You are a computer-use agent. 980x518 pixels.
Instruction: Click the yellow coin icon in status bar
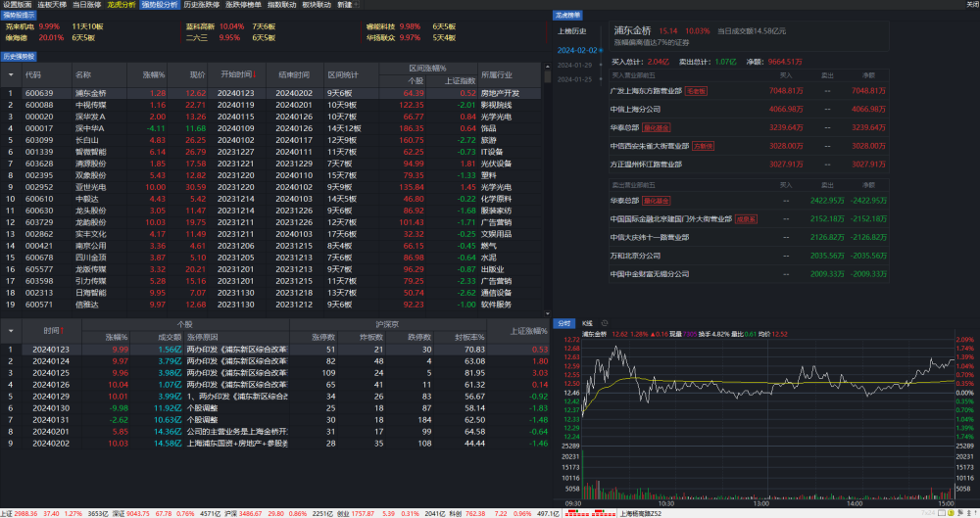click(952, 514)
